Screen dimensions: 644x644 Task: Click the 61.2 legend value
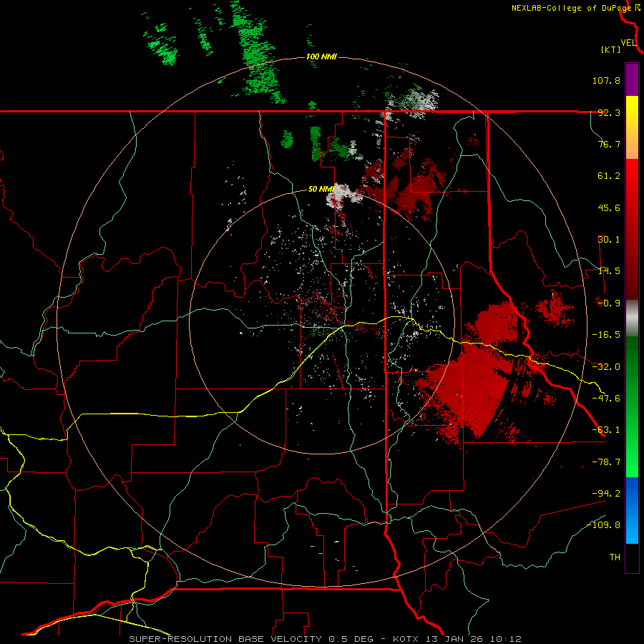pyautogui.click(x=609, y=176)
